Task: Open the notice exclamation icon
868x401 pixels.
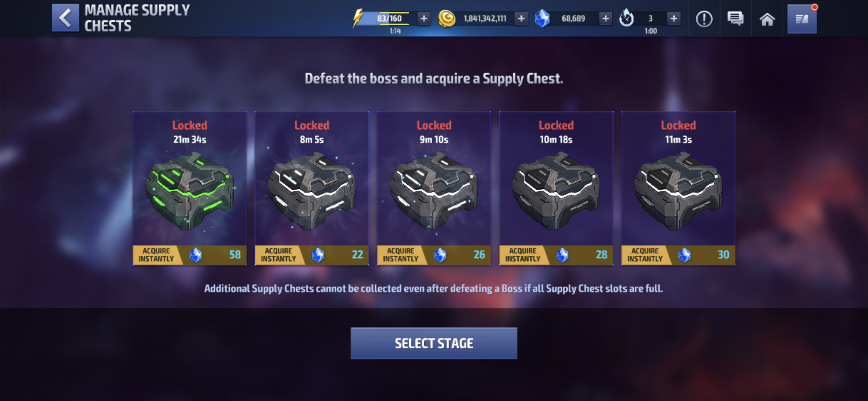Action: [704, 19]
